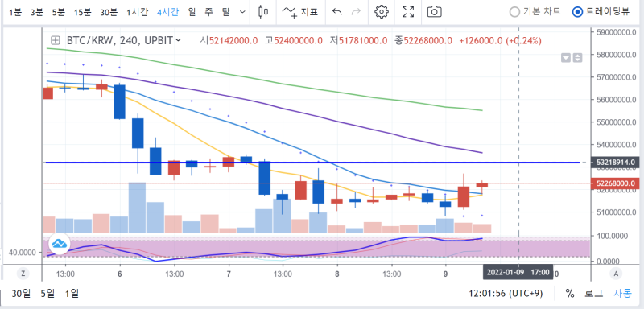Expand the legend plus box icon
The width and height of the screenshot is (644, 309).
click(x=55, y=40)
